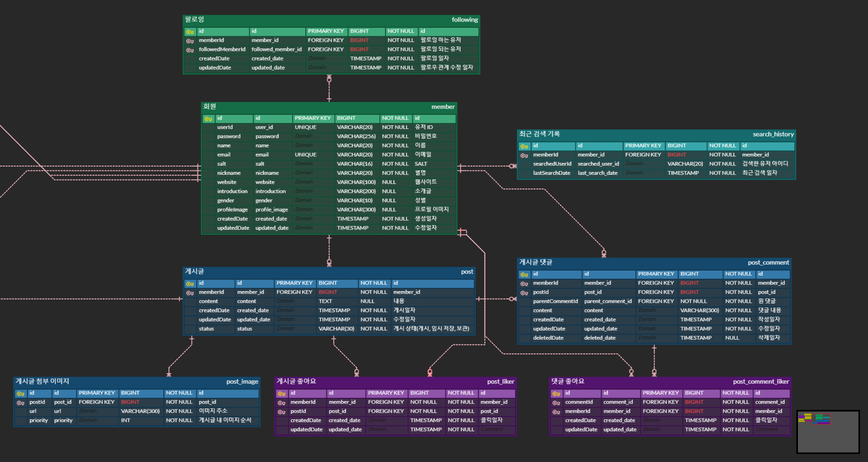Click foreign key icon beside followedMemberId
The height and width of the screenshot is (462, 868).
[x=190, y=50]
